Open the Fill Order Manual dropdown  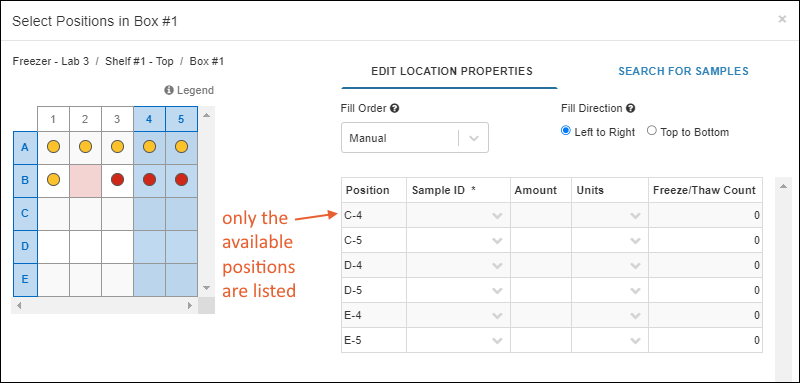point(415,138)
